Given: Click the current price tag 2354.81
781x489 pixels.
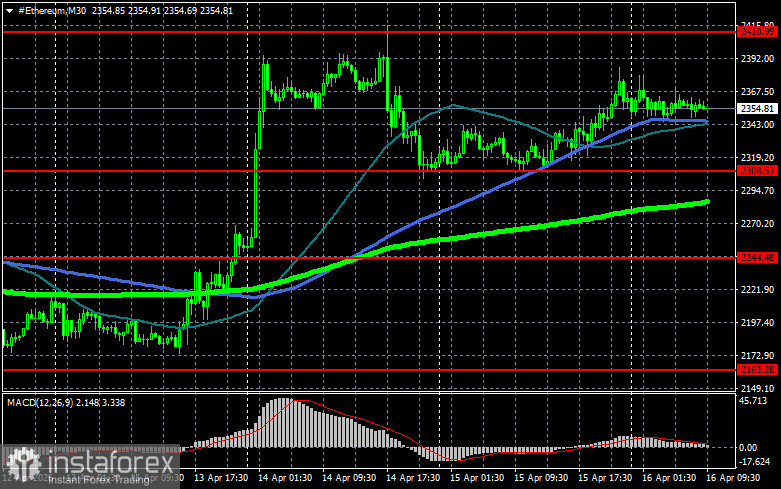Looking at the screenshot, I should (758, 109).
